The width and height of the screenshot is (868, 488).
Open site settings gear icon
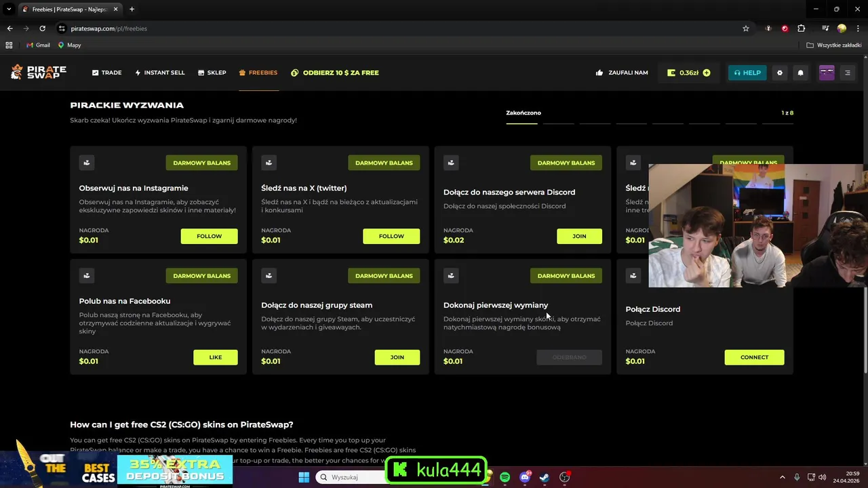tap(780, 73)
